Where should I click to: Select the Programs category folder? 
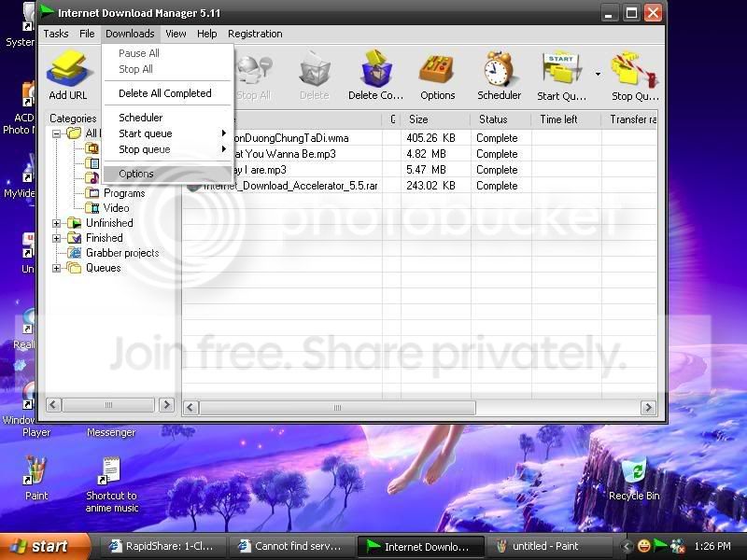[x=124, y=193]
